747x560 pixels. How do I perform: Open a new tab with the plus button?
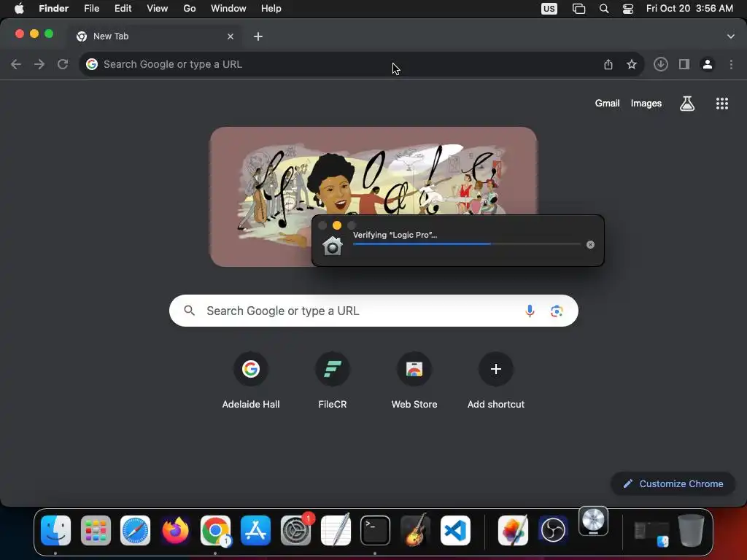[258, 36]
